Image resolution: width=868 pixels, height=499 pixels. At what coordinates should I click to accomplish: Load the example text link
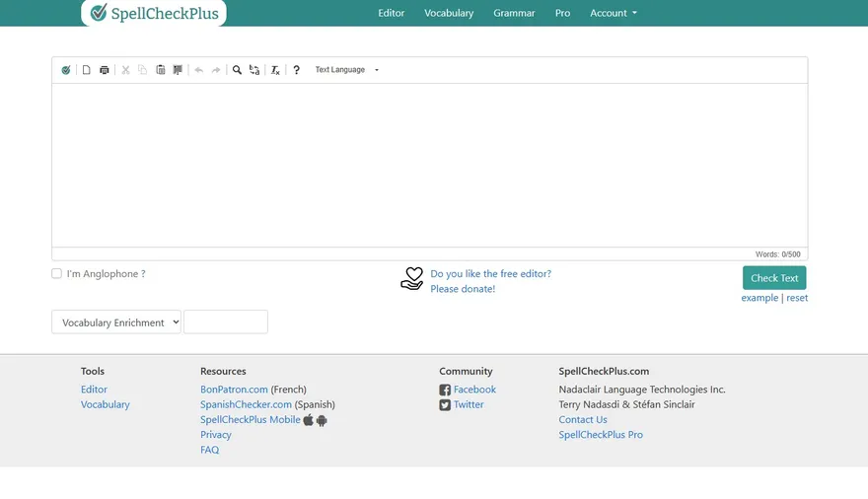759,298
